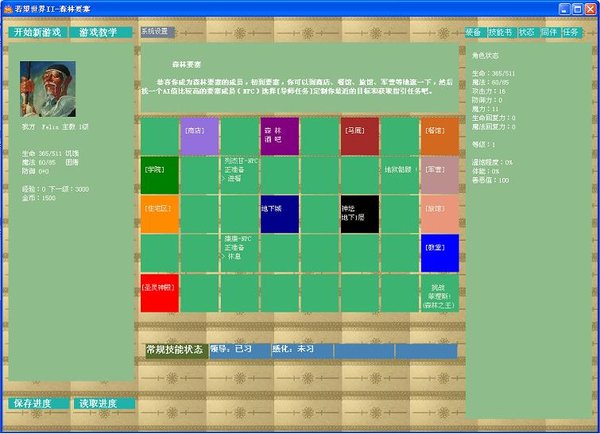The width and height of the screenshot is (600, 434).
Task: Enter the mauve [军营] barracks tile
Action: (440, 175)
